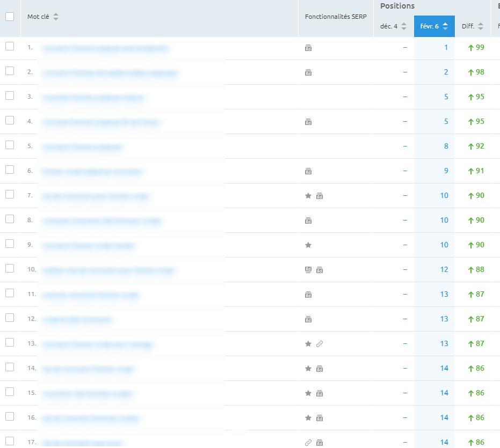Image resolution: width=500 pixels, height=448 pixels.
Task: Select the checkbox for keyword row 12
Action: (10, 318)
